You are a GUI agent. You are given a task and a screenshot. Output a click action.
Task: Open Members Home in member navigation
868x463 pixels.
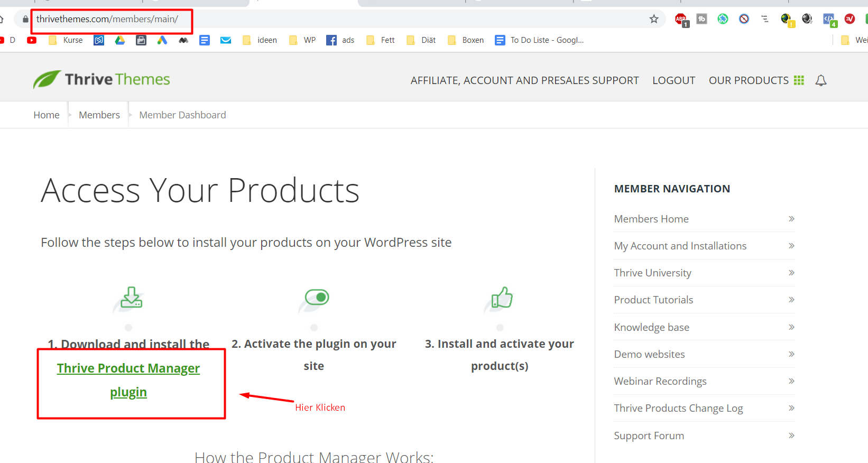tap(704, 219)
